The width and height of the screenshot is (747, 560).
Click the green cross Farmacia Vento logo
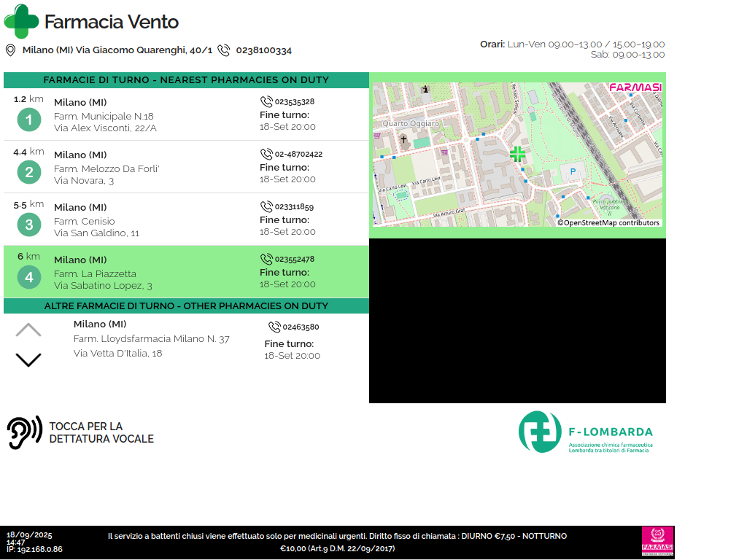pyautogui.click(x=21, y=21)
